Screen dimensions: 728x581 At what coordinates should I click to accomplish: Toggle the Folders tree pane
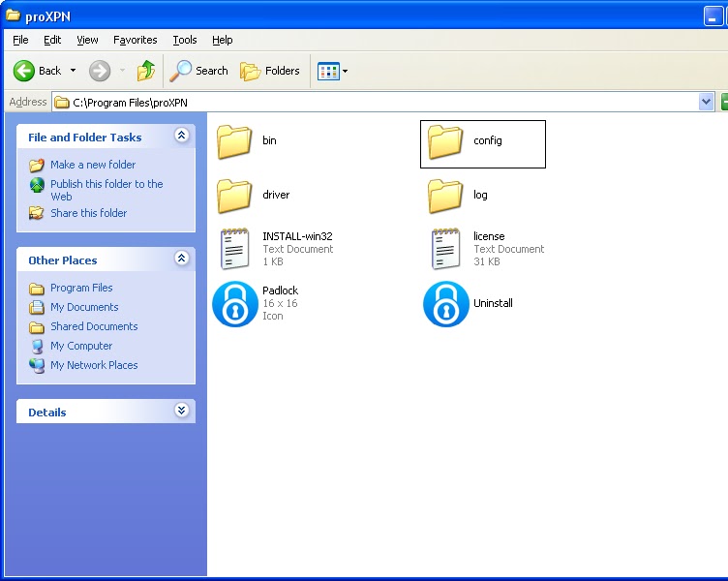pos(270,71)
